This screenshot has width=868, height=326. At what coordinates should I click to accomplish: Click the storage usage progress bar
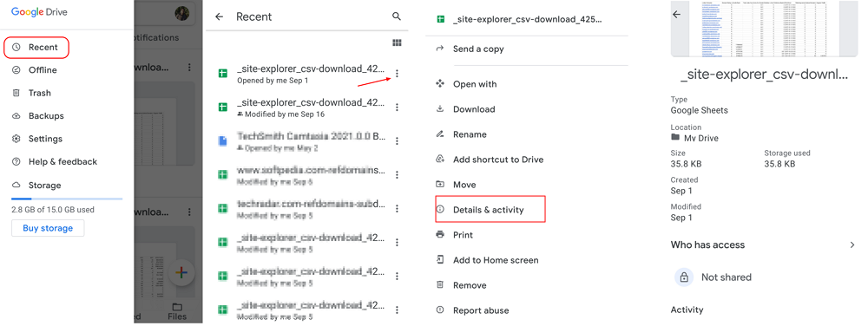point(67,199)
